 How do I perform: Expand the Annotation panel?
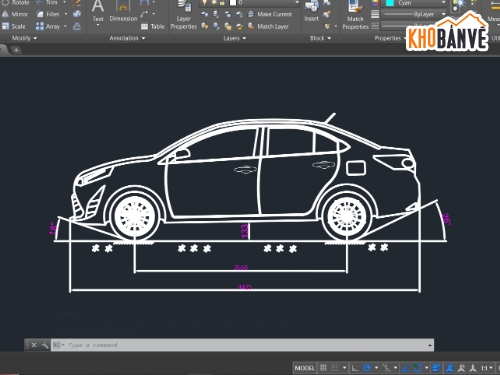tap(127, 38)
